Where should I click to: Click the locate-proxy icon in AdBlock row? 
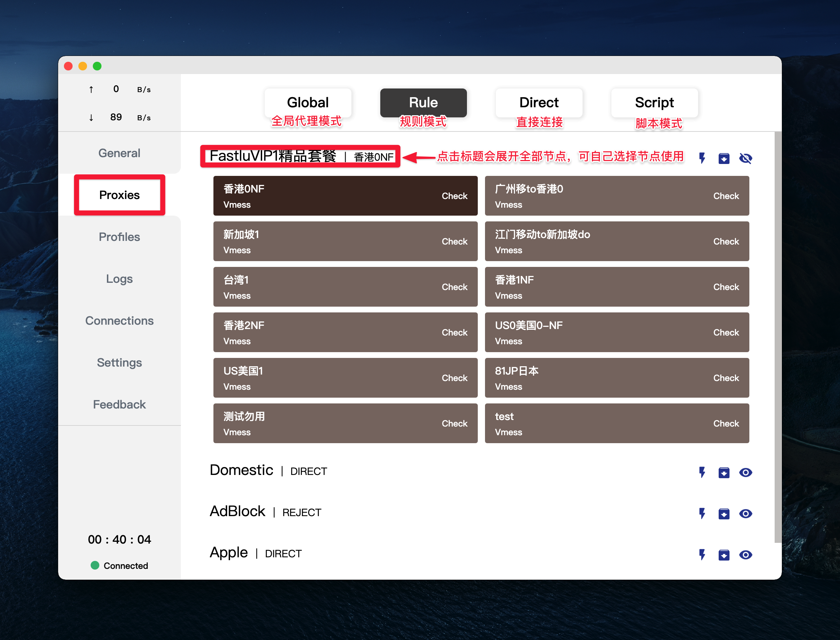coord(723,514)
